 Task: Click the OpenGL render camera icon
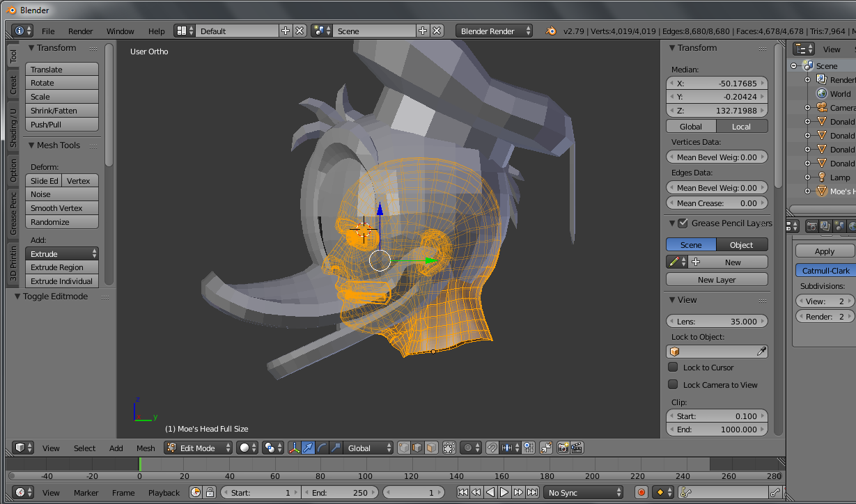pyautogui.click(x=563, y=448)
